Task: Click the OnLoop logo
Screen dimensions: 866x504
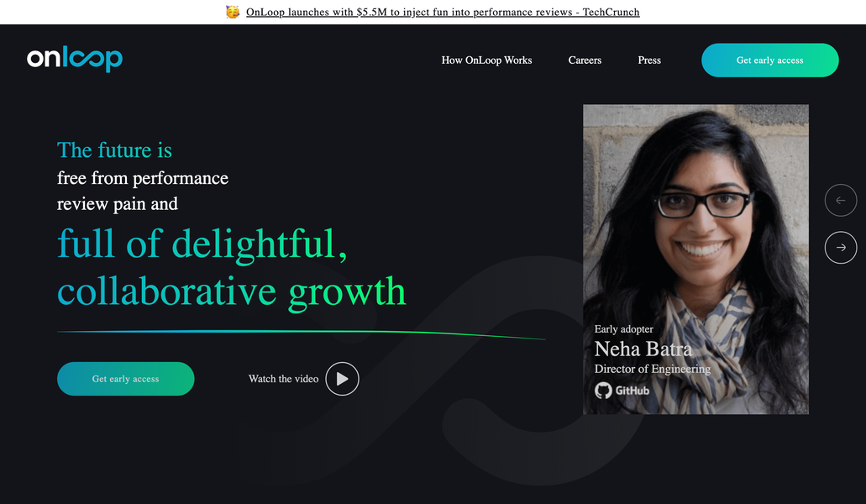Action: [74, 59]
